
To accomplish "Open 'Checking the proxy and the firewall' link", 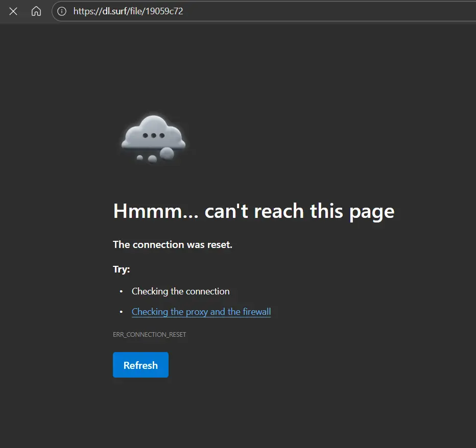I will tap(201, 311).
